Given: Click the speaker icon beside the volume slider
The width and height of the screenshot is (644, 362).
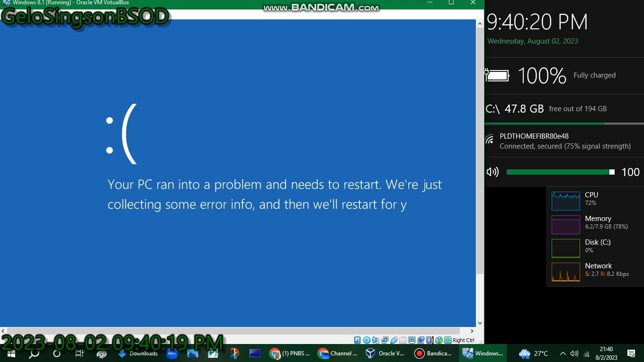Looking at the screenshot, I should tap(492, 172).
